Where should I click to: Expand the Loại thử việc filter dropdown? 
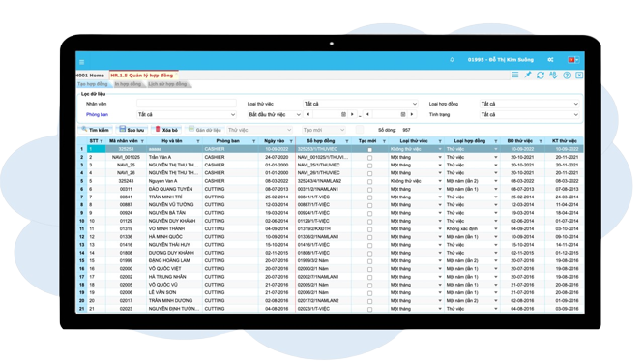point(361,104)
